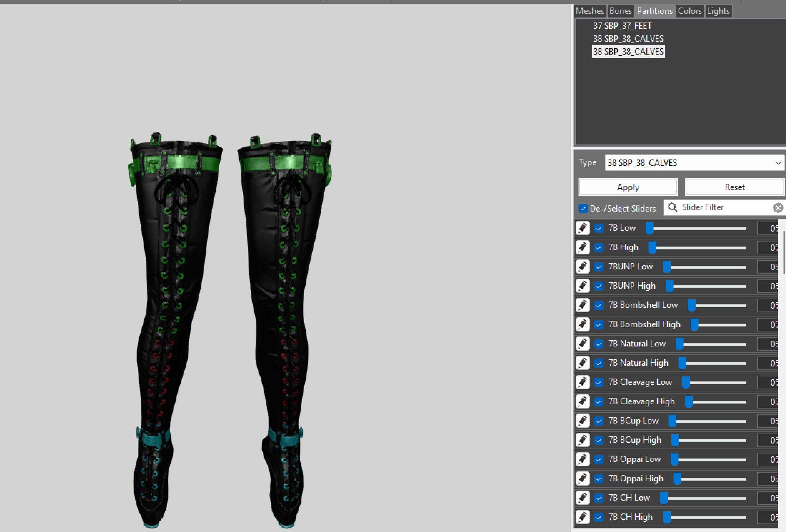Click the edit pencil icon for 7BUNP Low

582,267
